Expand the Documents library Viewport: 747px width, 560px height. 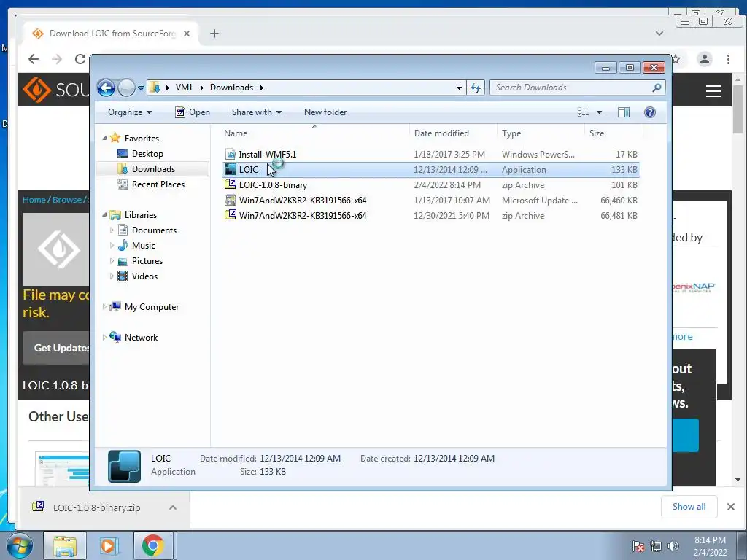pos(112,230)
